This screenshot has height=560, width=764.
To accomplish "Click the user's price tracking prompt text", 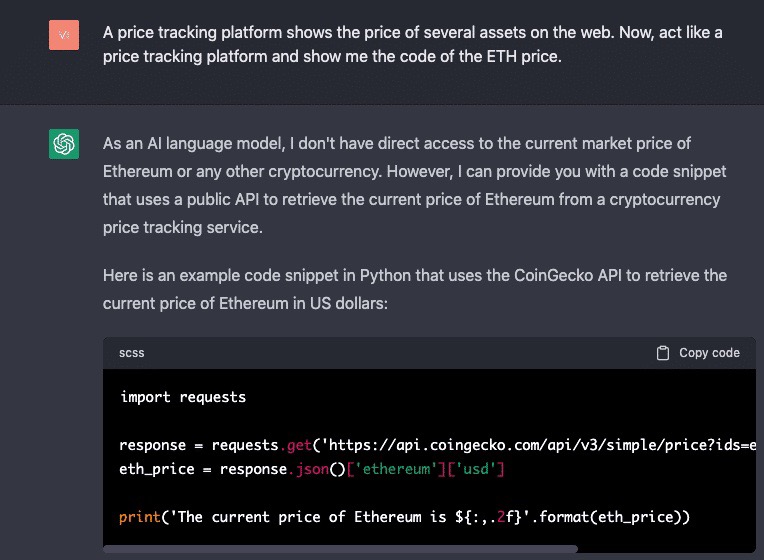I will [x=412, y=45].
